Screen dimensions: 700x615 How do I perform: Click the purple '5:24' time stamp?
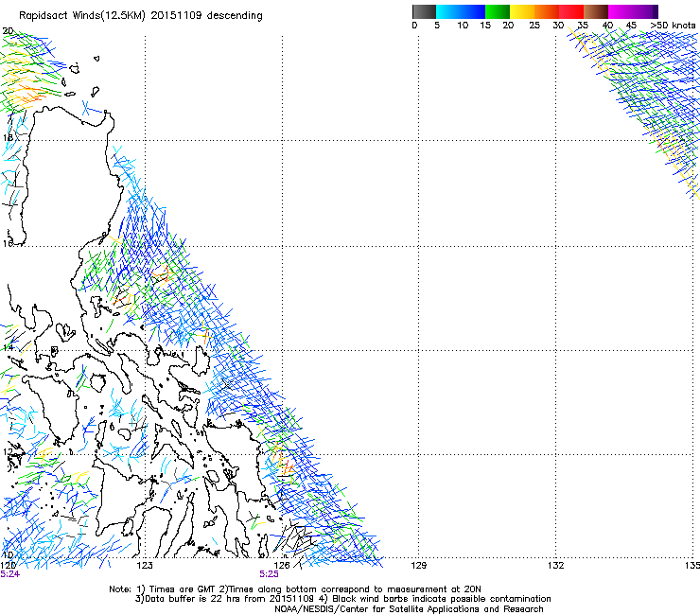[9, 574]
